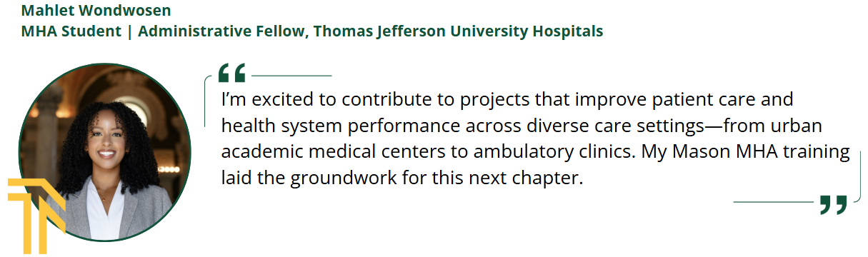Click the green closing quotation mark icon
The width and height of the screenshot is (868, 257).
coord(833,204)
